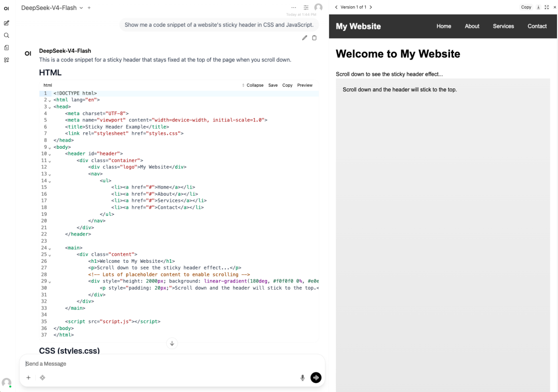Image resolution: width=558 pixels, height=392 pixels.
Task: Open the Workspace icon in the sidebar
Action: point(6,60)
